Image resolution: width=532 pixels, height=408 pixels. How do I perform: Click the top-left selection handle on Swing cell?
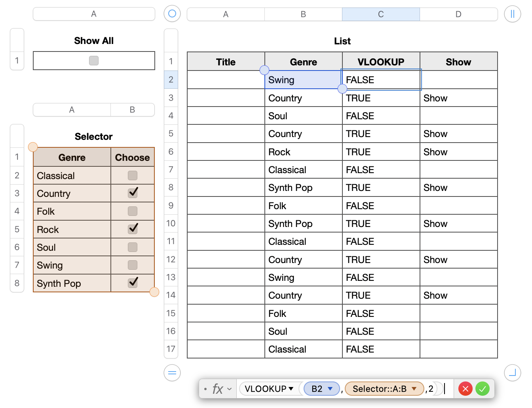coord(264,70)
